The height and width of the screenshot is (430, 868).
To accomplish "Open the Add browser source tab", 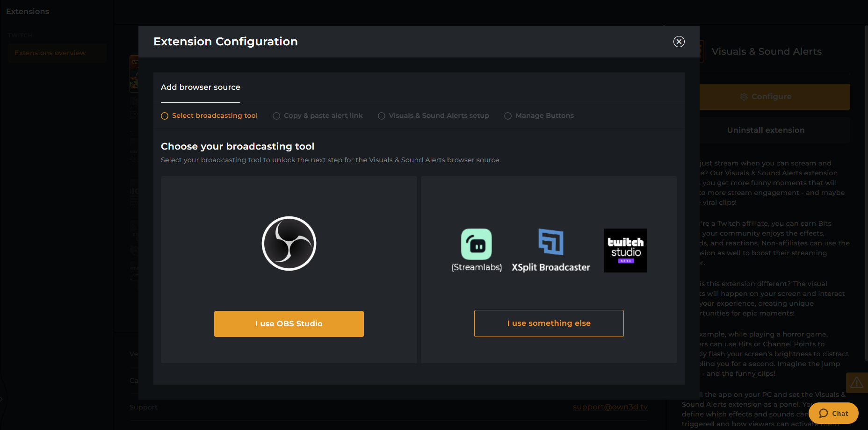I will click(201, 87).
